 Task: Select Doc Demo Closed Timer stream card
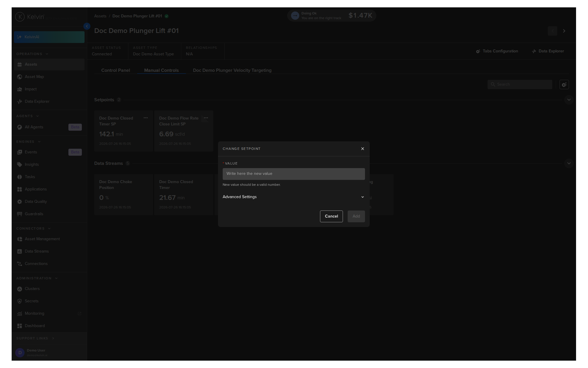click(x=183, y=195)
